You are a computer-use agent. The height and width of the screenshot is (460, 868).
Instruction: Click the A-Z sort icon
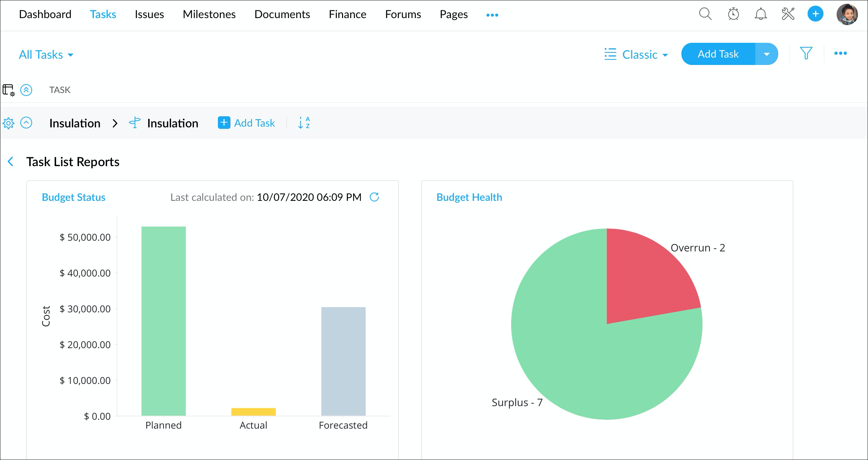[x=304, y=123]
